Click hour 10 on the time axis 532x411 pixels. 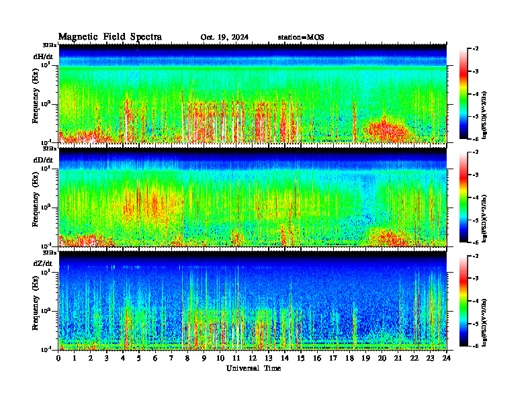coord(220,359)
